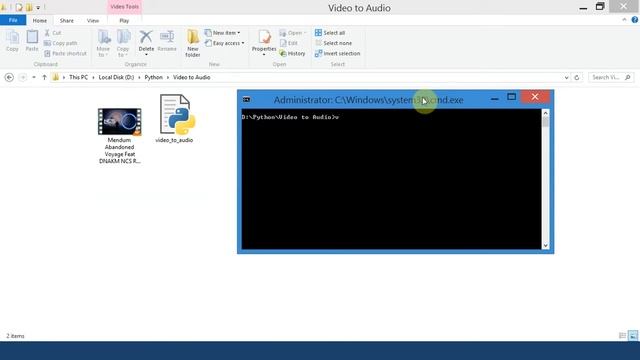Click the Forward navigation arrow
Screen dimensions: 640x360
23,77
